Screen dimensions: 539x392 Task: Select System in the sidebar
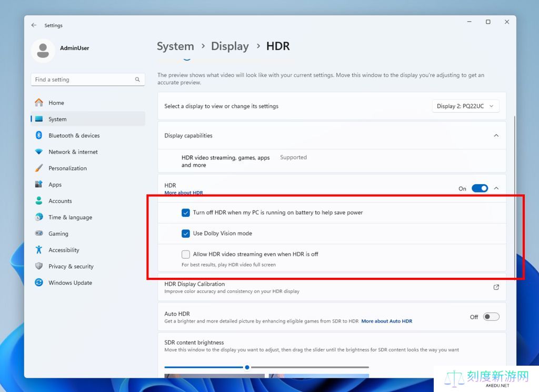tap(88, 119)
